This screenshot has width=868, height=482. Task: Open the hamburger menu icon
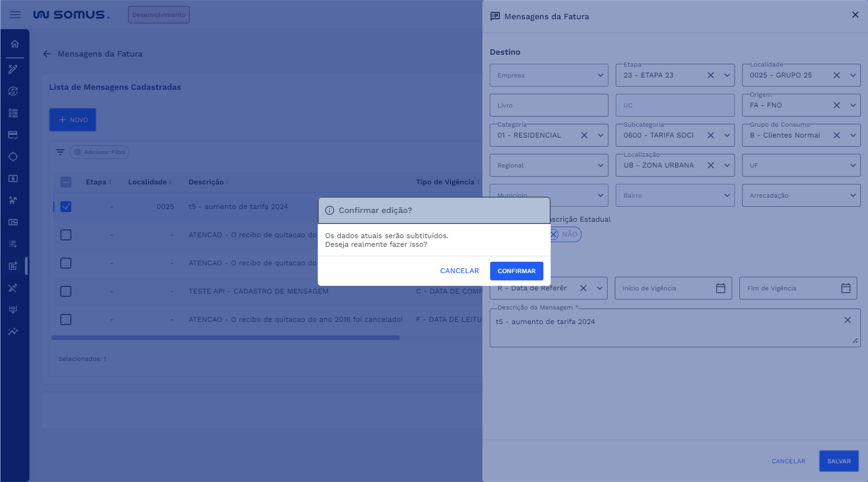[15, 15]
